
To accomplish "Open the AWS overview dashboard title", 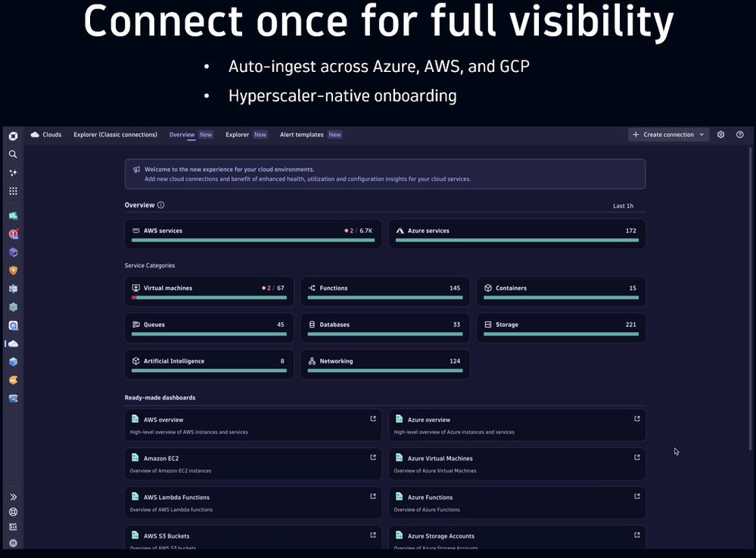I will [x=163, y=419].
